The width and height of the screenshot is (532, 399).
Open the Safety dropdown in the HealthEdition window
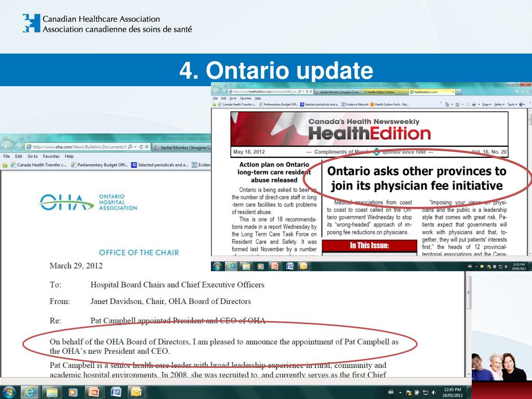click(x=499, y=104)
